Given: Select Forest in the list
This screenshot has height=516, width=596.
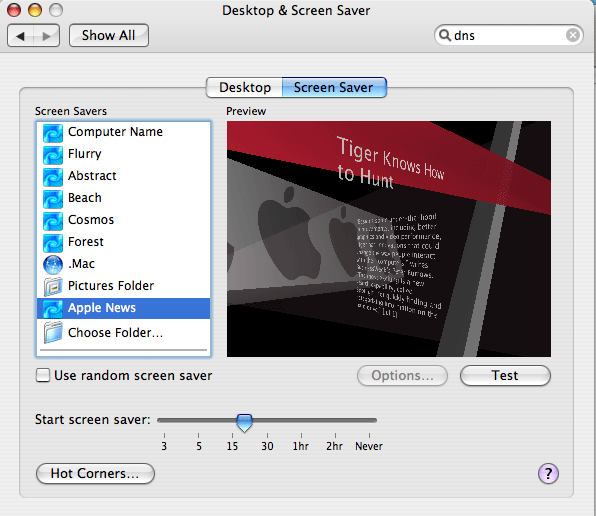Looking at the screenshot, I should tap(123, 242).
